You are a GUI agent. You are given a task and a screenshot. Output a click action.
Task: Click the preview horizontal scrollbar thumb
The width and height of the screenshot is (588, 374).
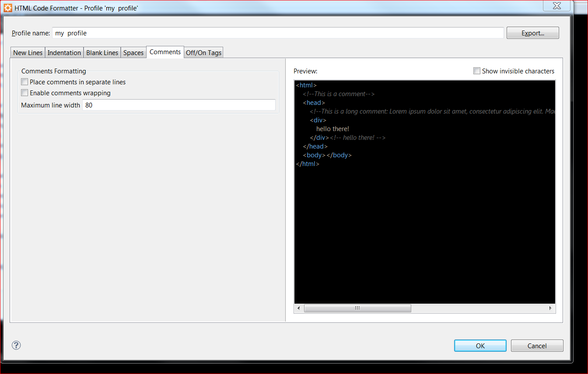(x=357, y=308)
